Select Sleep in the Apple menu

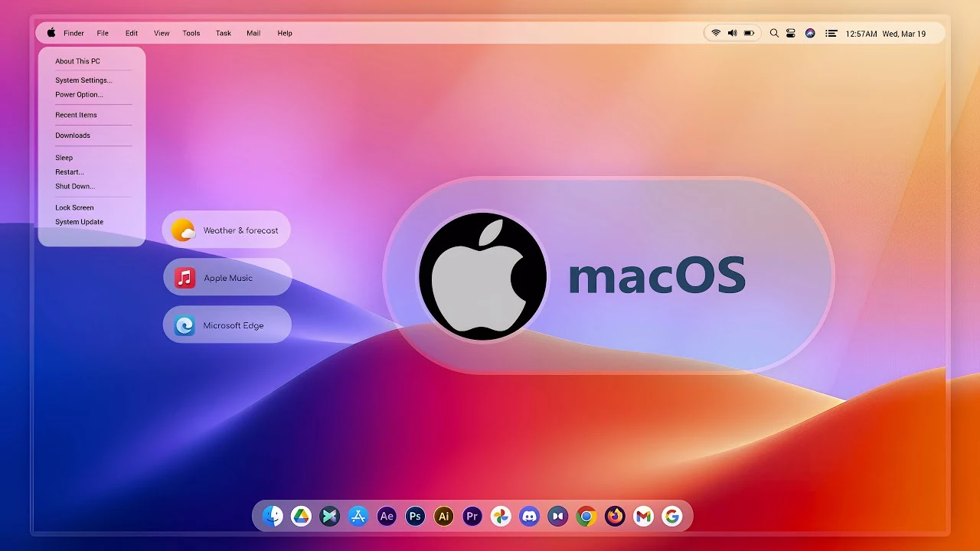(x=64, y=158)
